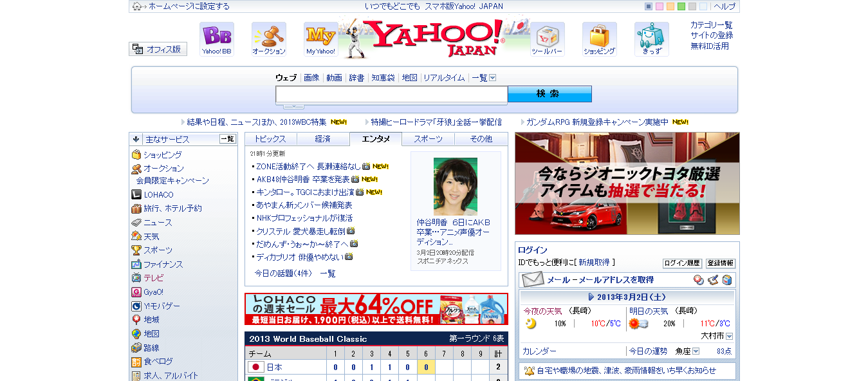Select the エンタメ tab
This screenshot has width=868, height=381.
coord(376,139)
